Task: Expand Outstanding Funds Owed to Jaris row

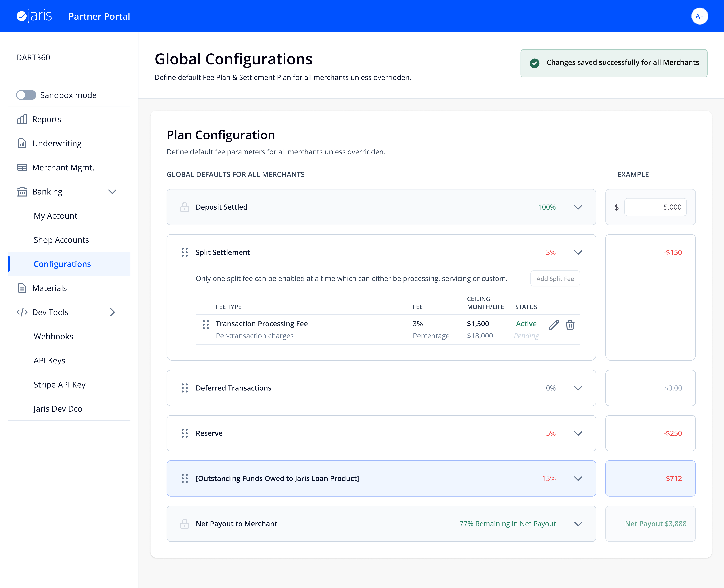Action: click(x=578, y=479)
